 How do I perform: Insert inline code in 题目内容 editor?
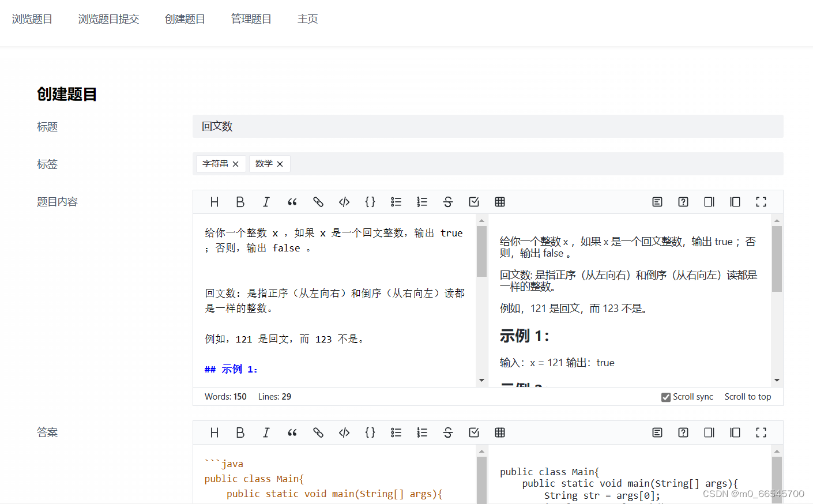tap(344, 202)
